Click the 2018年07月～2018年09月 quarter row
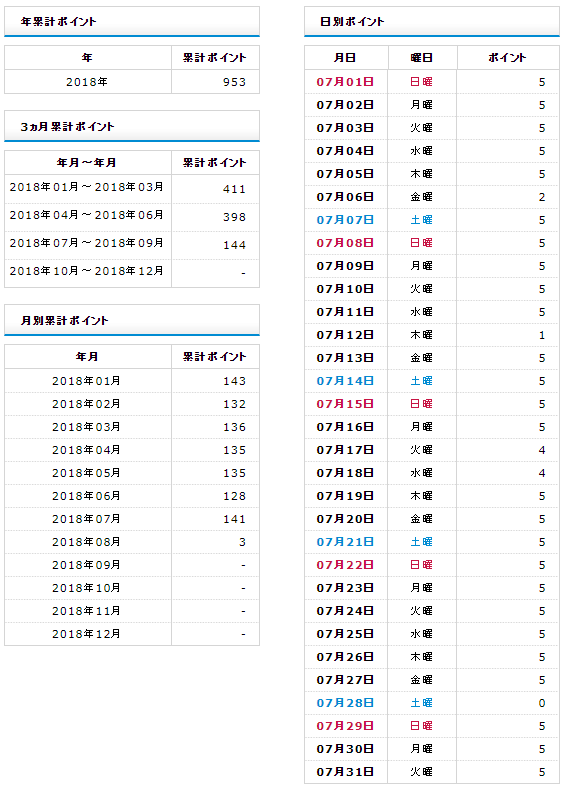This screenshot has height=791, width=566. (x=132, y=245)
